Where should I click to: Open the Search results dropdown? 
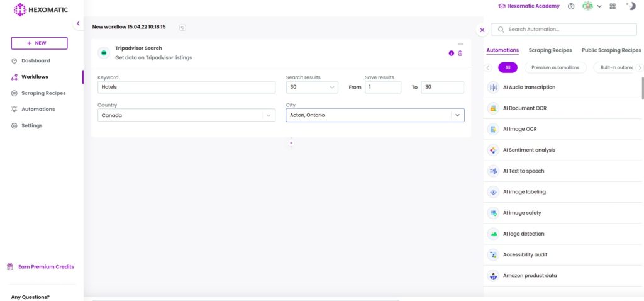312,87
